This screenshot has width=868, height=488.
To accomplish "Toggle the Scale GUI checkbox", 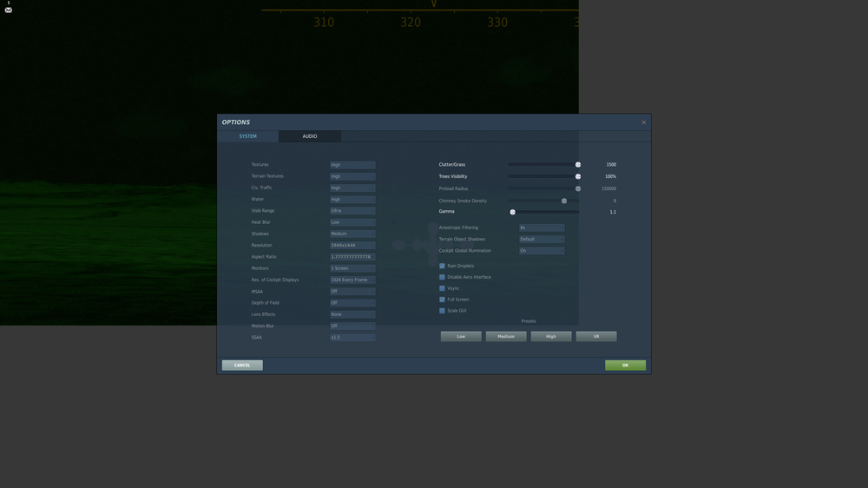I will [x=442, y=311].
